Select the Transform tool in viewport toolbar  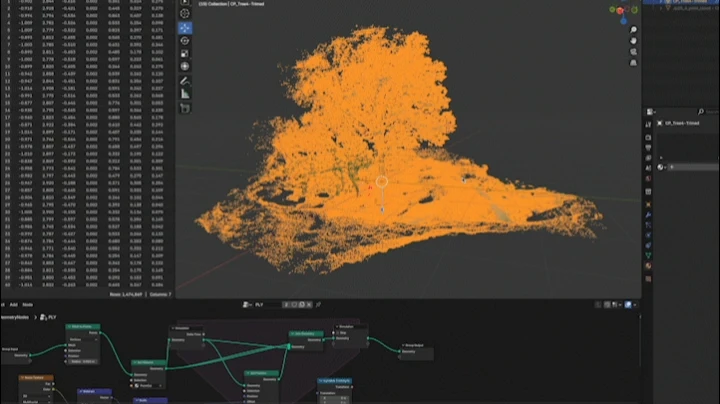pyautogui.click(x=185, y=67)
